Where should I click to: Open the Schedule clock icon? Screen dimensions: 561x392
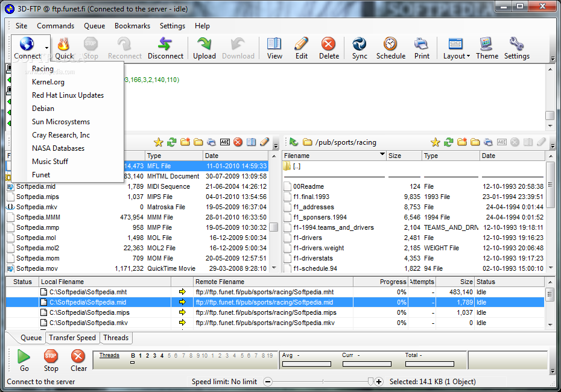click(390, 44)
